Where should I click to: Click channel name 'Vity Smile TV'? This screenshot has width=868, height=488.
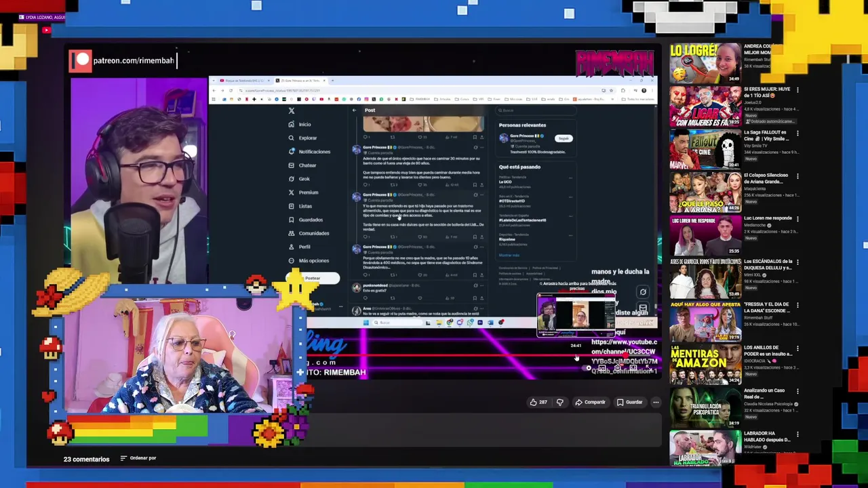pyautogui.click(x=757, y=146)
